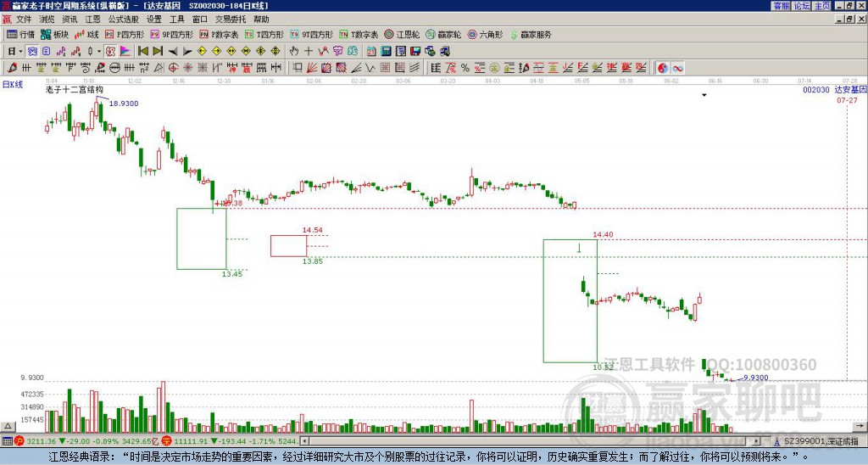Screen dimensions: 868x465
Task: Toggle the highlighted blue chart mode icon
Action: [32, 52]
